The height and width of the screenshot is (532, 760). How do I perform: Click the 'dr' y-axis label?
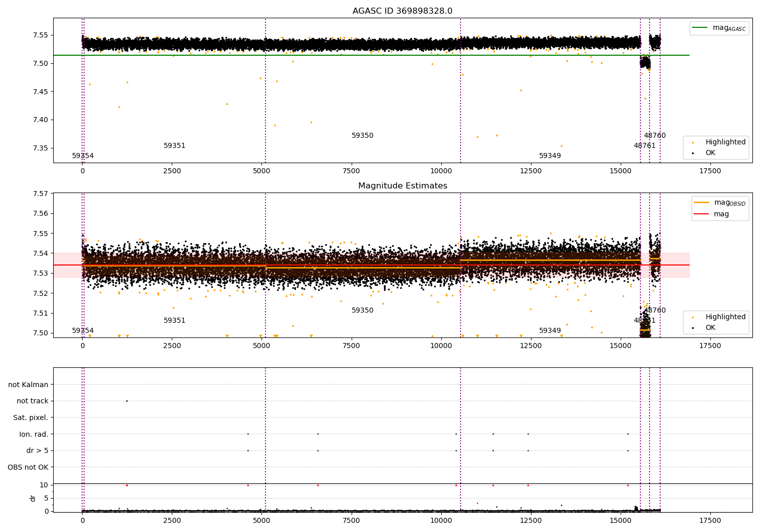coord(33,498)
